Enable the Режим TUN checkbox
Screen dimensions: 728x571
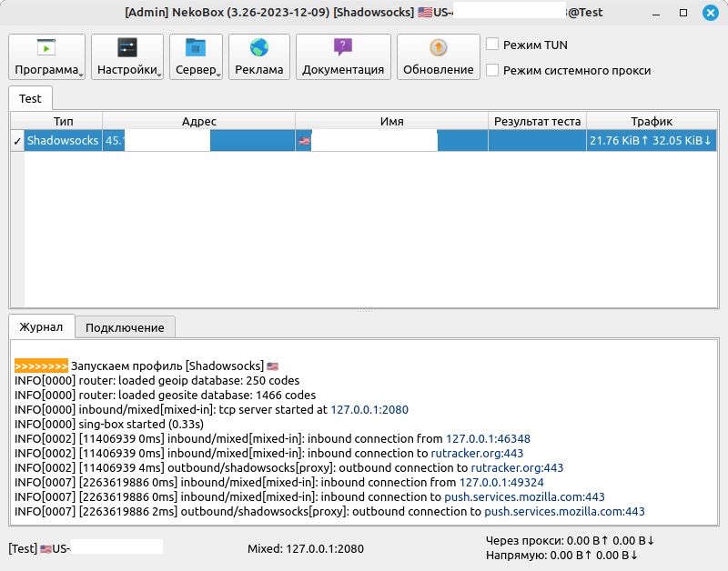(x=492, y=45)
